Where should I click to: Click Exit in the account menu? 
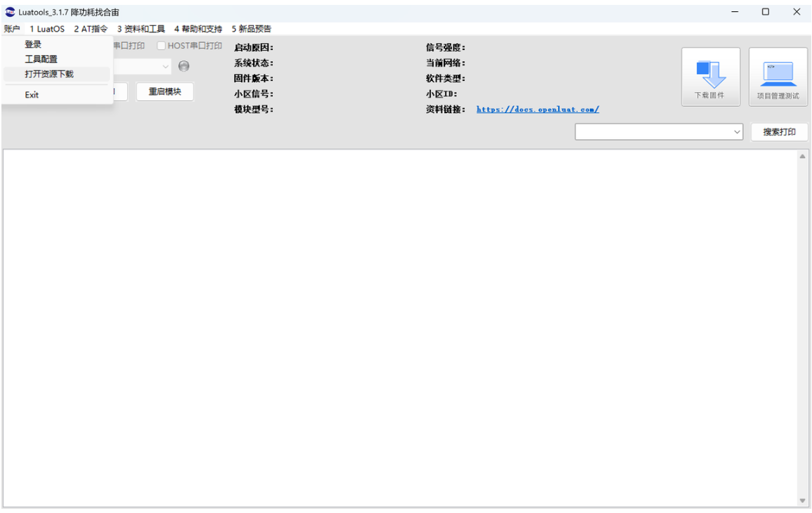[31, 94]
